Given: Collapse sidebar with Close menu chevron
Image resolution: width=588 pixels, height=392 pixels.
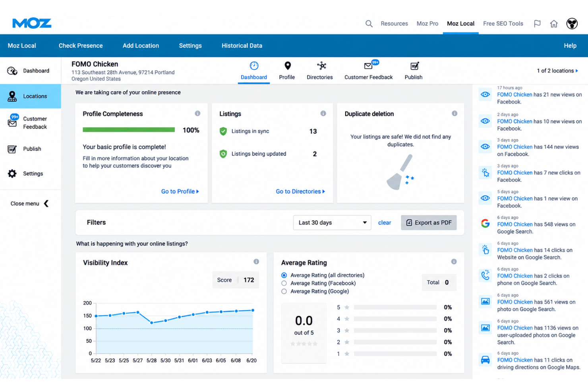Looking at the screenshot, I should coord(46,203).
